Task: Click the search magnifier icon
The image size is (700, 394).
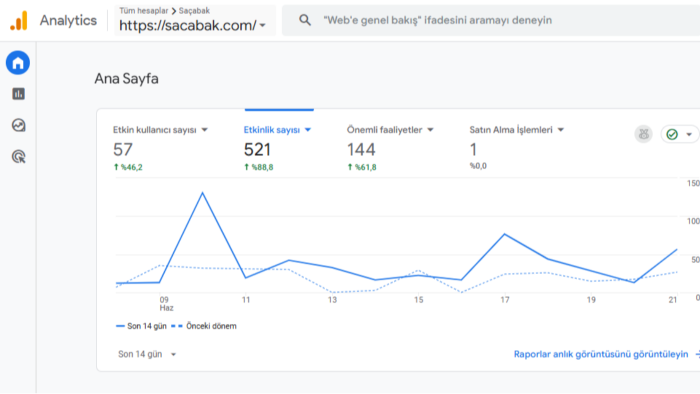Action: coord(305,20)
